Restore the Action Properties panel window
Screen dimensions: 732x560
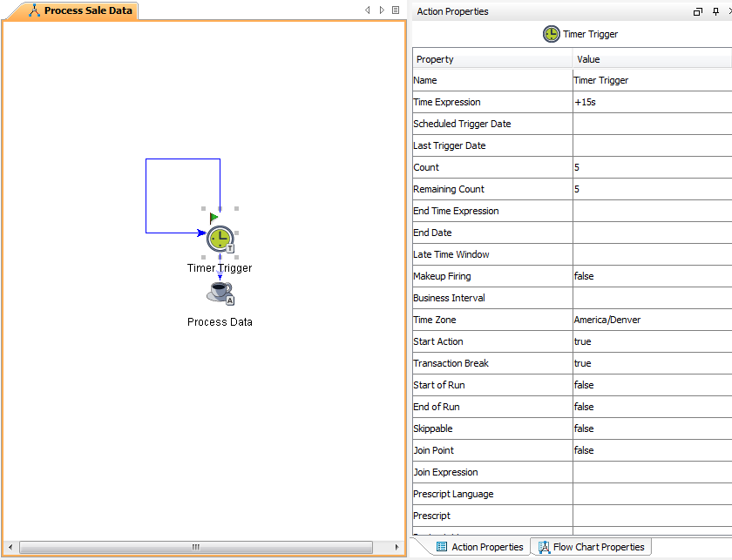pos(698,11)
